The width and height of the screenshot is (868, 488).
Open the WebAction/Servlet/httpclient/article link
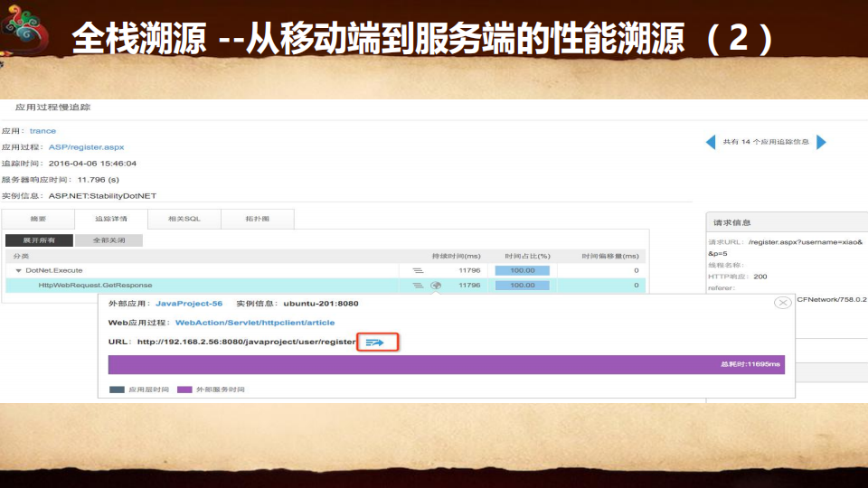click(x=255, y=323)
